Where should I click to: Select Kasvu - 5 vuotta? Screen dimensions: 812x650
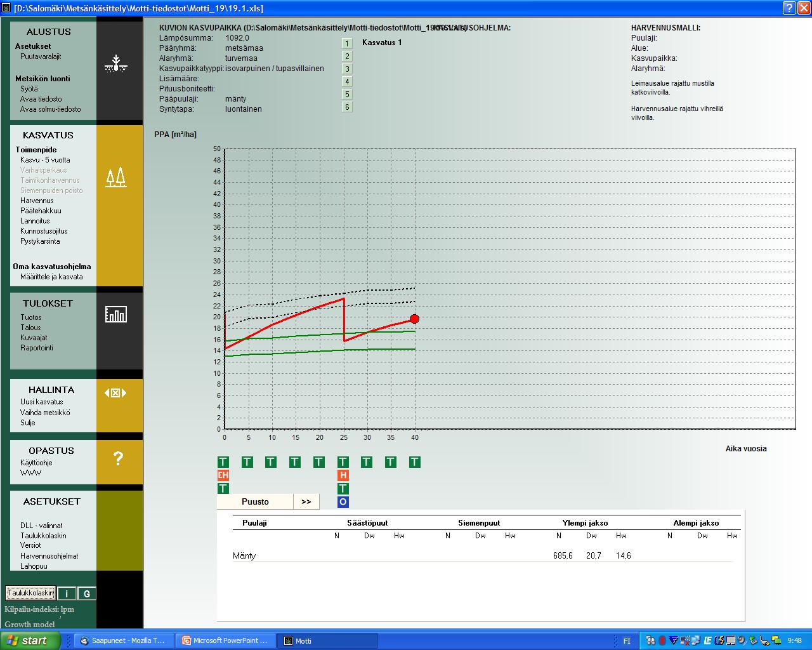pyautogui.click(x=45, y=160)
